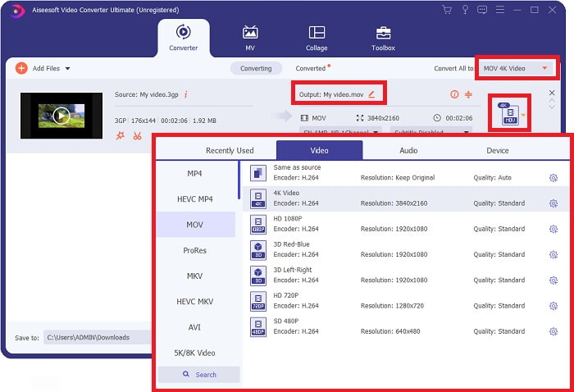Screen dimensions: 574x392
Task: Open the shopping cart purchase icon
Action: click(x=447, y=10)
